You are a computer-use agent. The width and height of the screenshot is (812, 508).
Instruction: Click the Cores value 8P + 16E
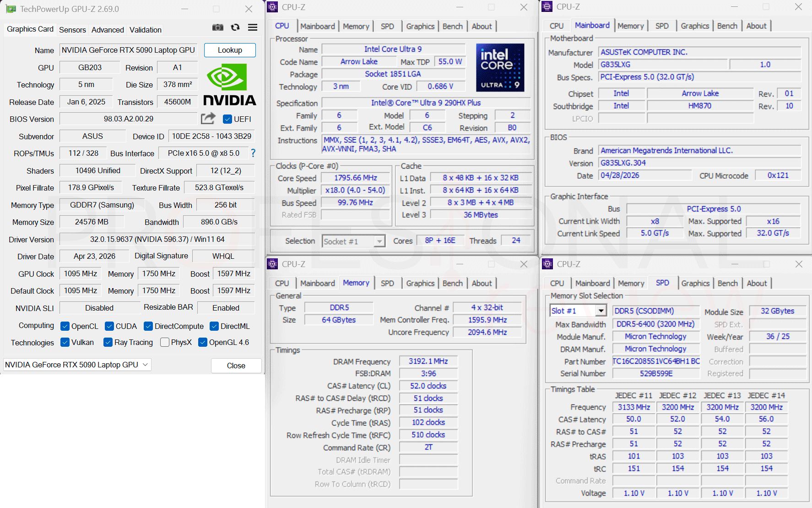[x=440, y=240]
